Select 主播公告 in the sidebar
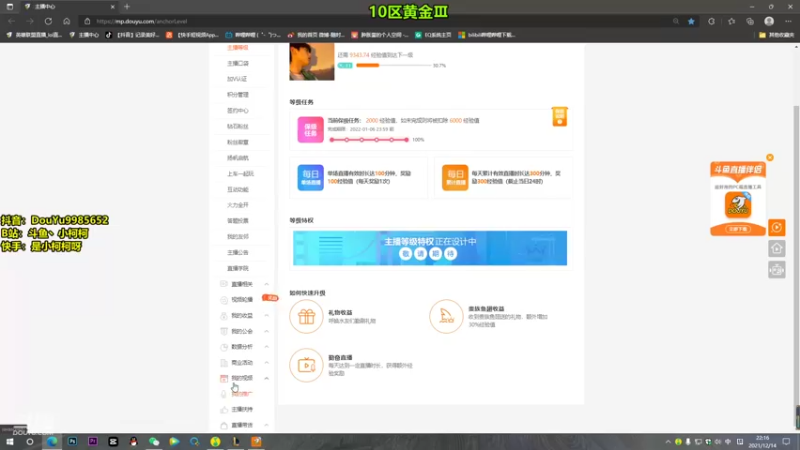Screen dimensions: 800x450 (238, 253)
